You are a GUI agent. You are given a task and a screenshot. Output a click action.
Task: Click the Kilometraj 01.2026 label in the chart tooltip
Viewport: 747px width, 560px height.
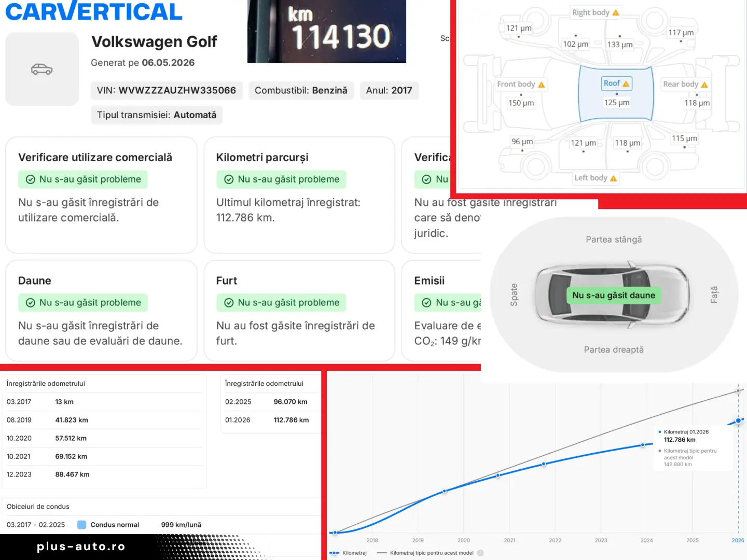686,432
